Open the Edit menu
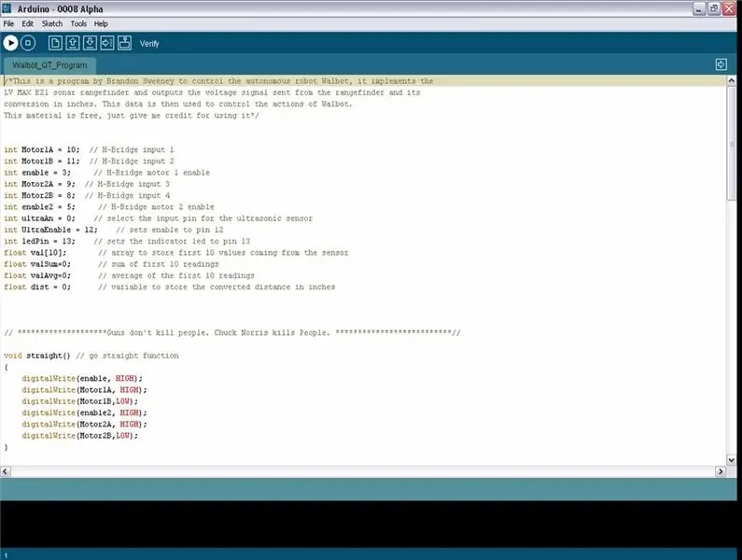742x560 pixels. pyautogui.click(x=27, y=23)
